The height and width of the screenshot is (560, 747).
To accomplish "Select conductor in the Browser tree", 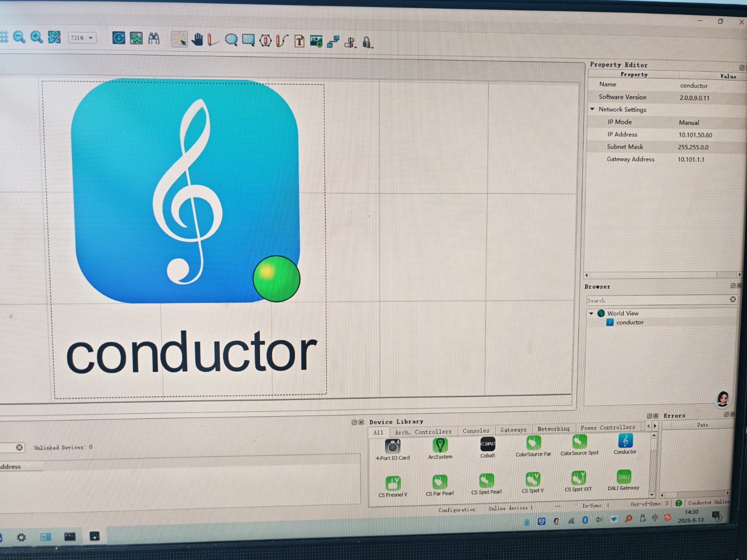I will click(629, 322).
